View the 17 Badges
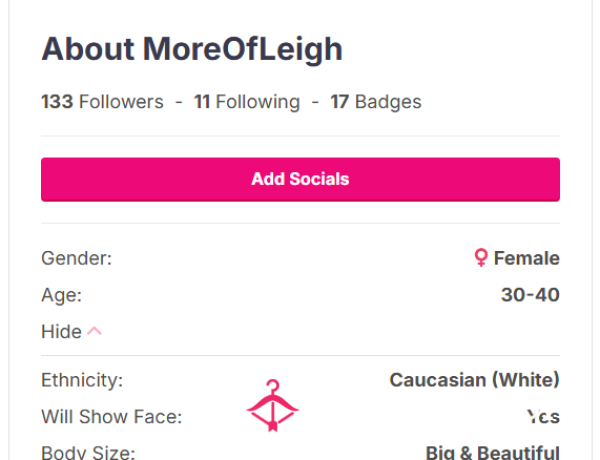The image size is (600, 460). (x=376, y=102)
